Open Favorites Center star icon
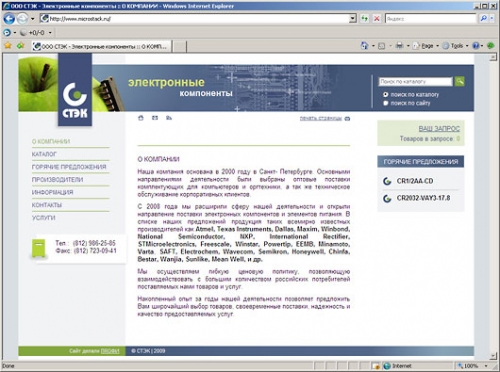The image size is (500, 372). click(x=8, y=46)
